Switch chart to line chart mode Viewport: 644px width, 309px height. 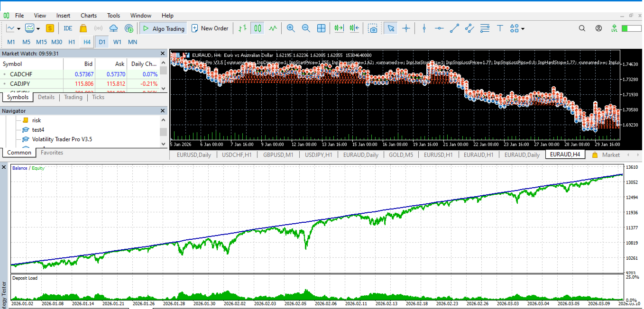click(273, 28)
